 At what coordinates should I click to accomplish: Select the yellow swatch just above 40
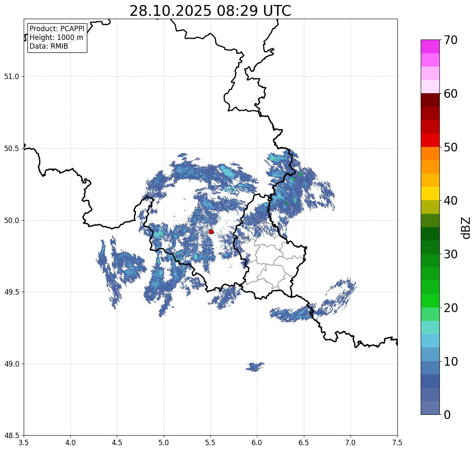(430, 193)
